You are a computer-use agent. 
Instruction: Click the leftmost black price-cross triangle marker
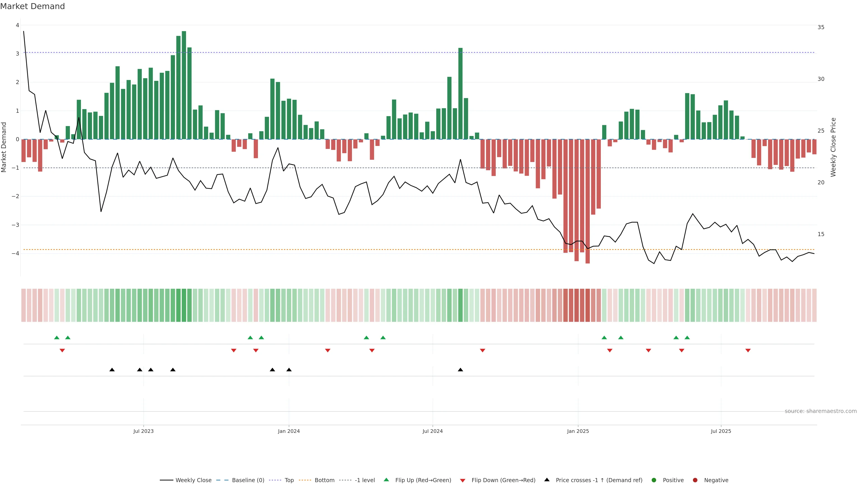112,370
